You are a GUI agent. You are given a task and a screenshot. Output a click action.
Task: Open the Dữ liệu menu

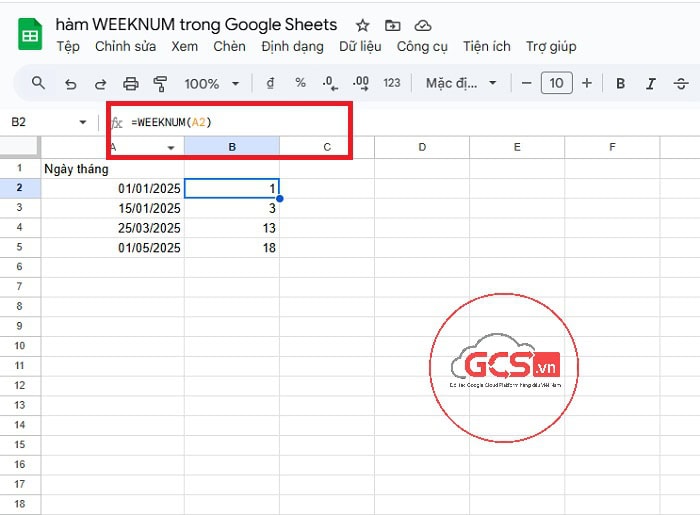tap(361, 47)
